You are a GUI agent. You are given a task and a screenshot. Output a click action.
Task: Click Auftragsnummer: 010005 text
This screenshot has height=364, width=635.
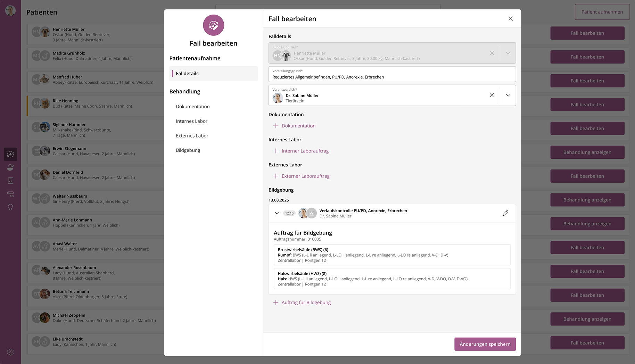click(x=297, y=239)
